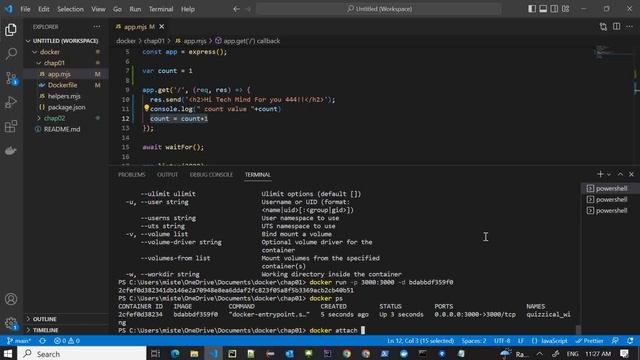640x360 pixels.
Task: Open the Search view in activity bar
Action: (11, 53)
